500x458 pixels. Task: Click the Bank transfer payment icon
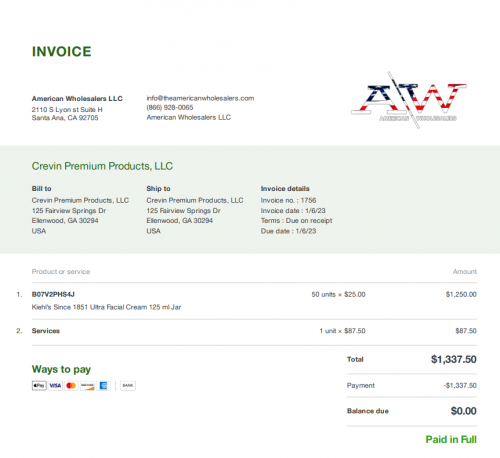pos(128,386)
